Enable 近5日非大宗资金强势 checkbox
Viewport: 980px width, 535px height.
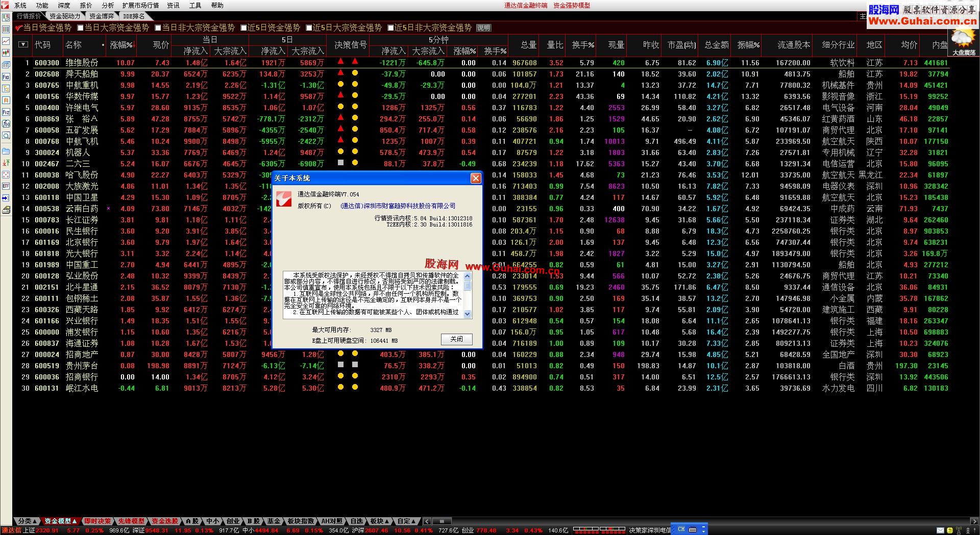coord(390,28)
